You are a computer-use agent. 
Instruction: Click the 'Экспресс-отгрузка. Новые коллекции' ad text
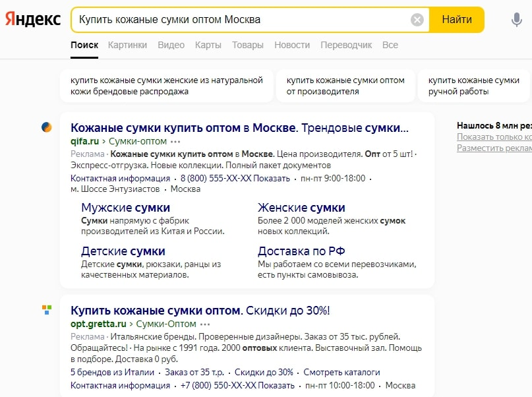(x=200, y=166)
